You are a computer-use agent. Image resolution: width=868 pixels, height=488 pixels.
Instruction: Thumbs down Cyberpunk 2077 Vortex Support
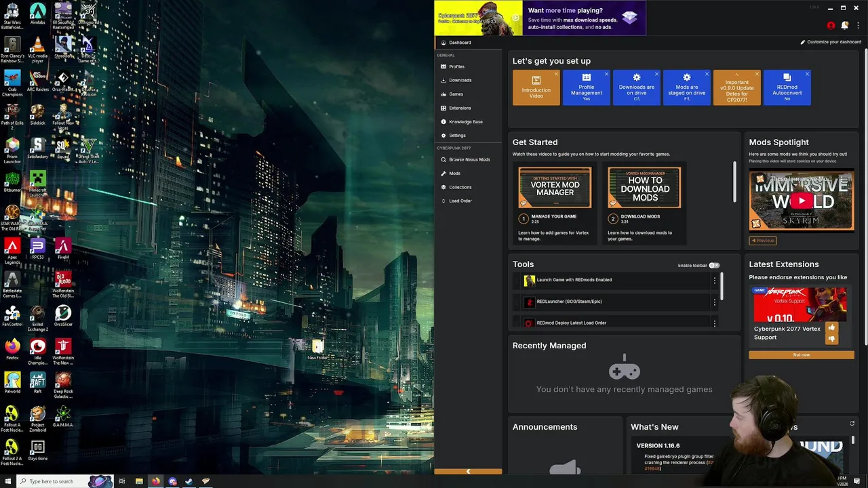point(832,339)
